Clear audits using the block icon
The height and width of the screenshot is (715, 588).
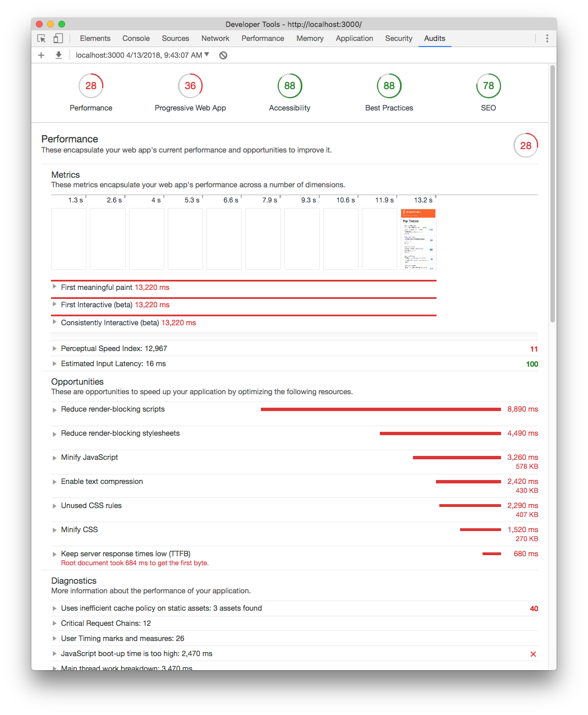click(x=223, y=55)
